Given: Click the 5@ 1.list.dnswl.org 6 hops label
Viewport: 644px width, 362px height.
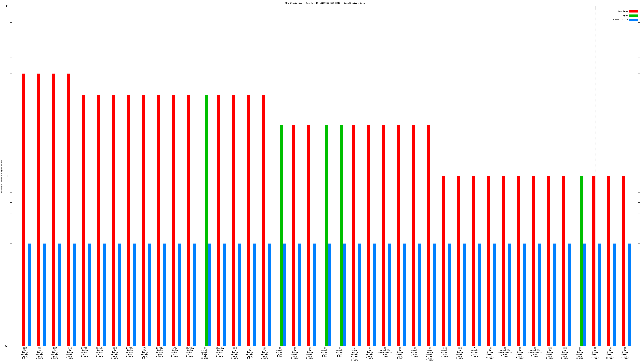Looking at the screenshot, I should (x=40, y=353).
